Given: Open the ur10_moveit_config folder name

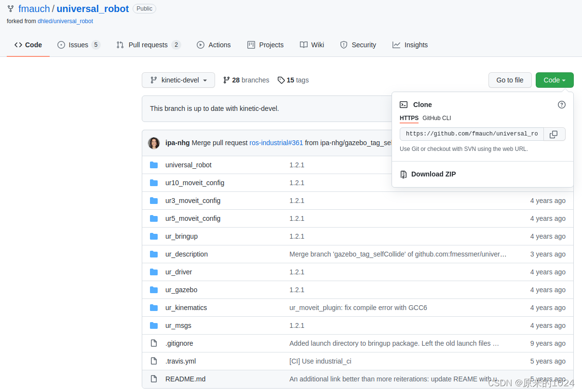Looking at the screenshot, I should tap(195, 183).
